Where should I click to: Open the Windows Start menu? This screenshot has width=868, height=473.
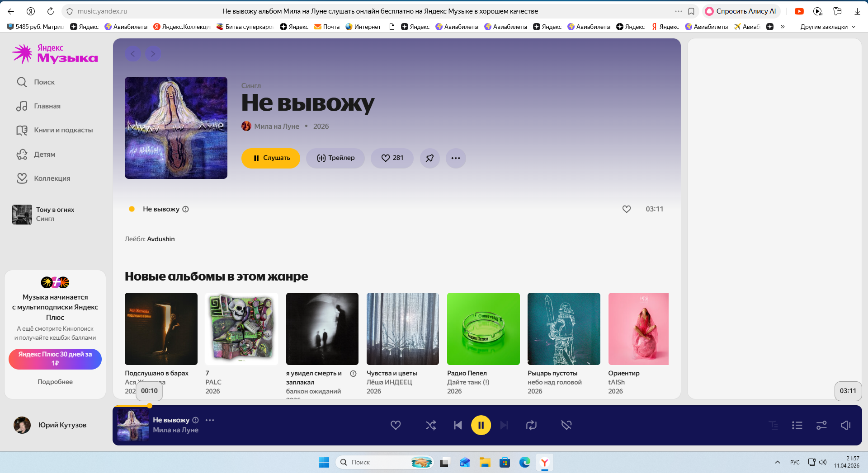tap(324, 462)
